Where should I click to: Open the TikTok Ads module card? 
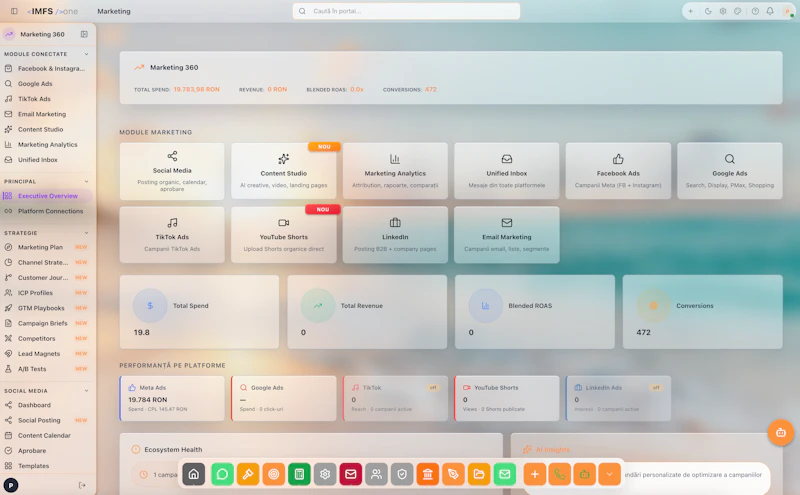(x=172, y=235)
